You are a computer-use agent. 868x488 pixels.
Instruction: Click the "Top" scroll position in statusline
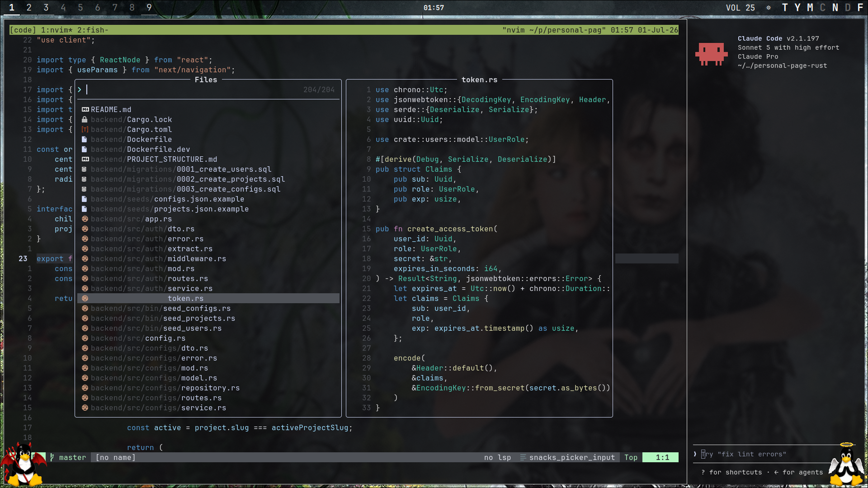pyautogui.click(x=631, y=458)
